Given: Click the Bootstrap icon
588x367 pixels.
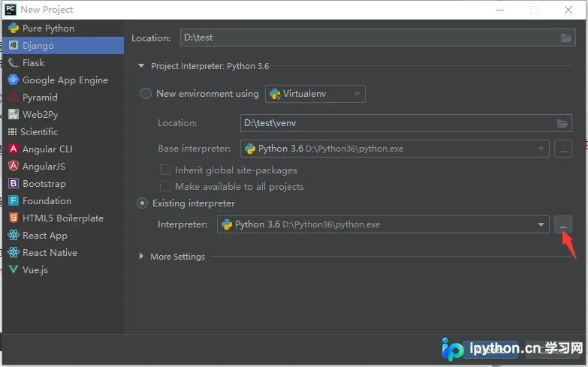Looking at the screenshot, I should 14,183.
